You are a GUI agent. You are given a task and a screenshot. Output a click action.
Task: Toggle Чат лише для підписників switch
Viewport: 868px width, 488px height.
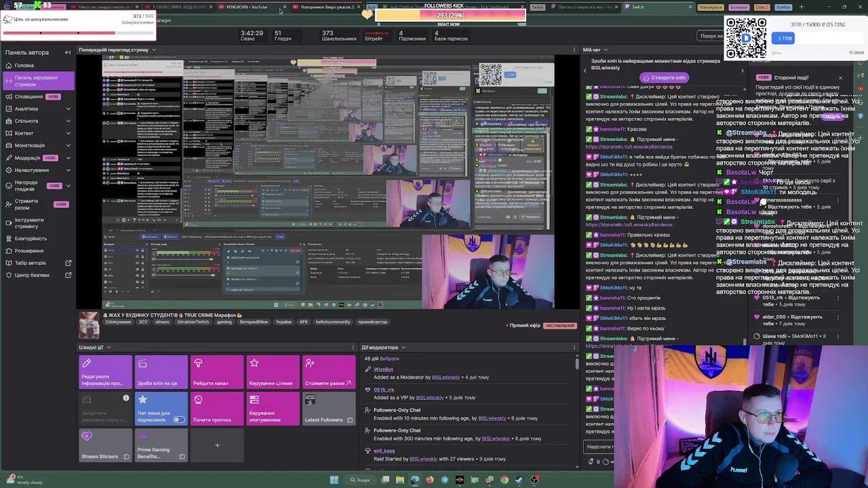coord(178,420)
